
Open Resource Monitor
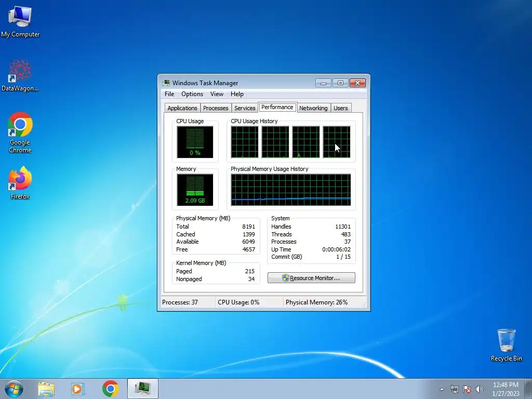pos(311,278)
